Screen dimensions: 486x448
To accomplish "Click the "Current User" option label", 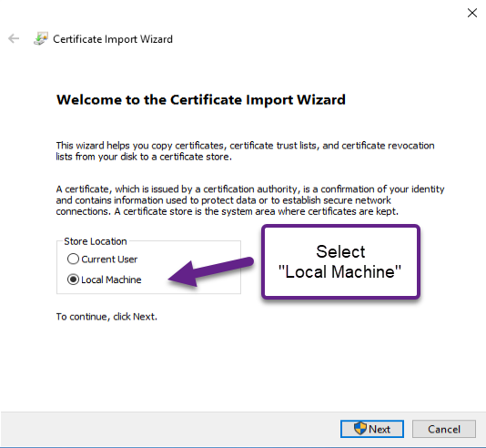I will click(x=109, y=260).
